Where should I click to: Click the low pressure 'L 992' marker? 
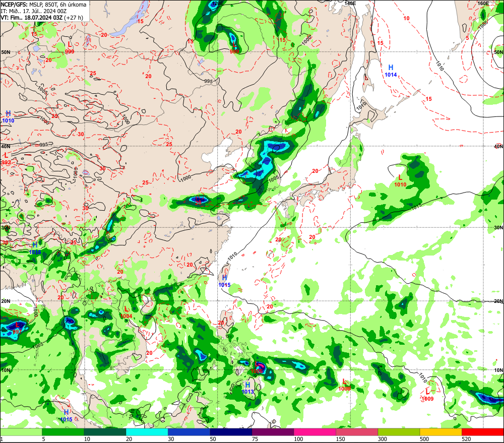tap(6, 159)
